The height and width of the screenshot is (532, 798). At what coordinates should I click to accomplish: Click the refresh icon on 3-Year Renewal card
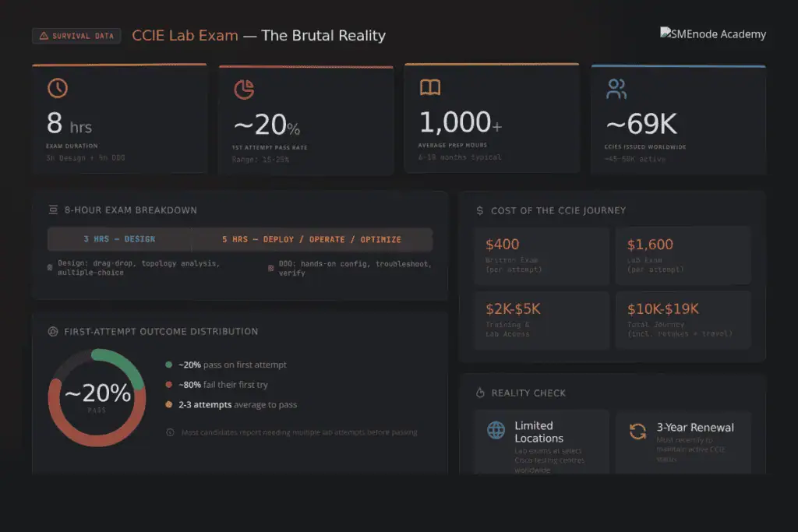tap(637, 432)
